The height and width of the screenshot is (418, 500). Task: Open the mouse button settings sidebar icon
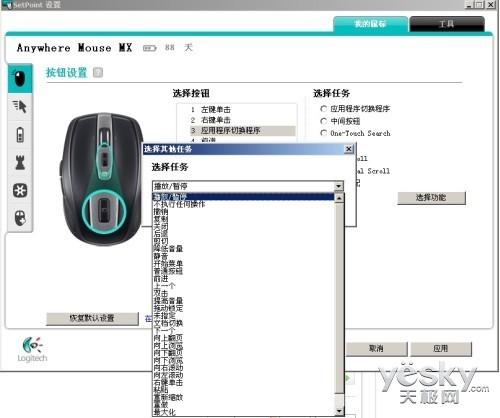click(20, 78)
